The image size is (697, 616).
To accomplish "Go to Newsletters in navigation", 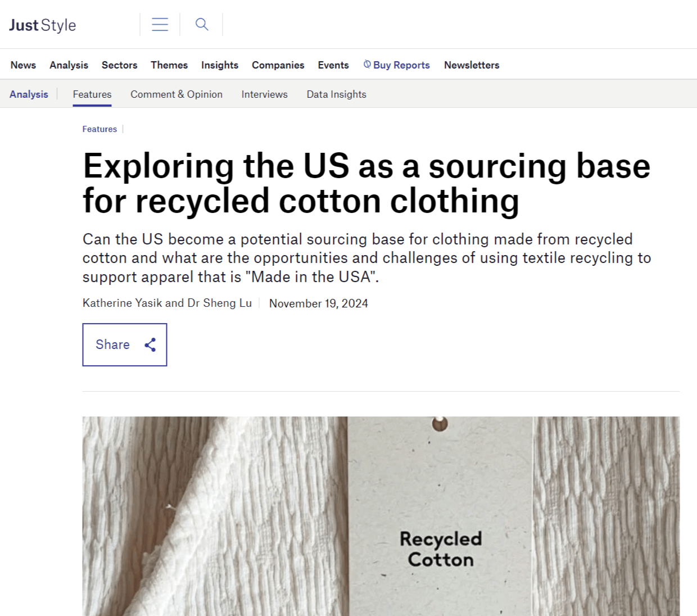I will point(472,65).
